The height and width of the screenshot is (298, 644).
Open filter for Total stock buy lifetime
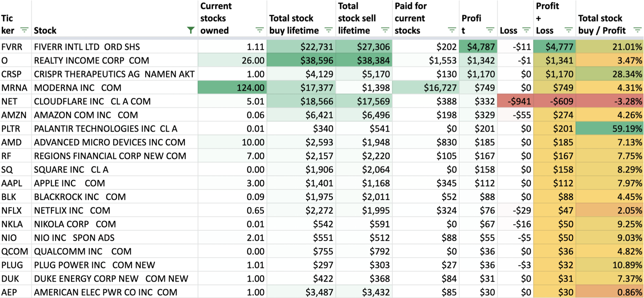(x=329, y=30)
